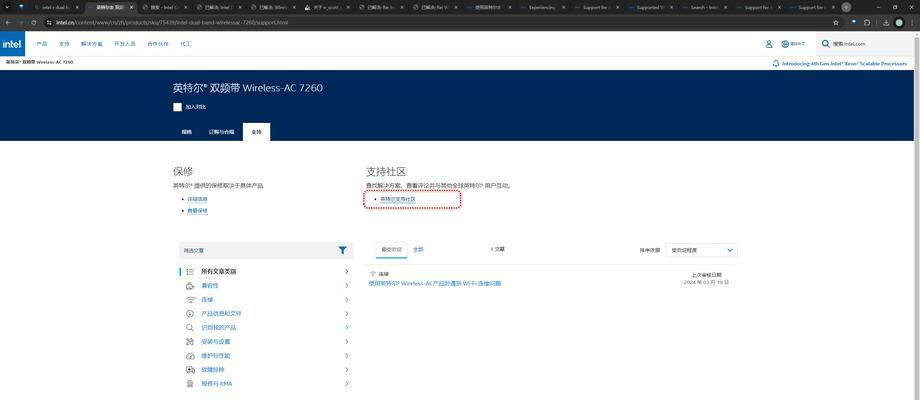Switch to the Search - Intel browser tab

[x=704, y=7]
